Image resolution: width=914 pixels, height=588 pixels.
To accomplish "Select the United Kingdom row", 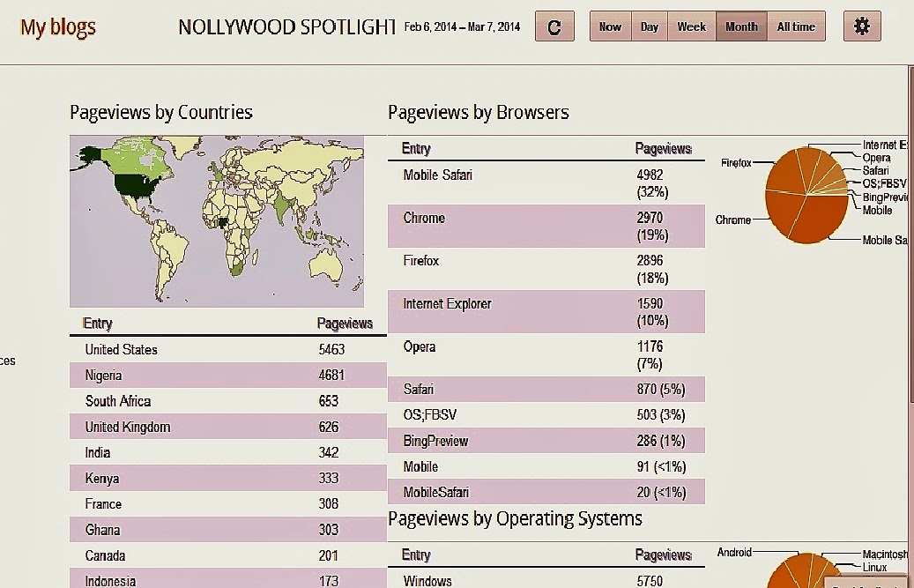I will pos(228,427).
